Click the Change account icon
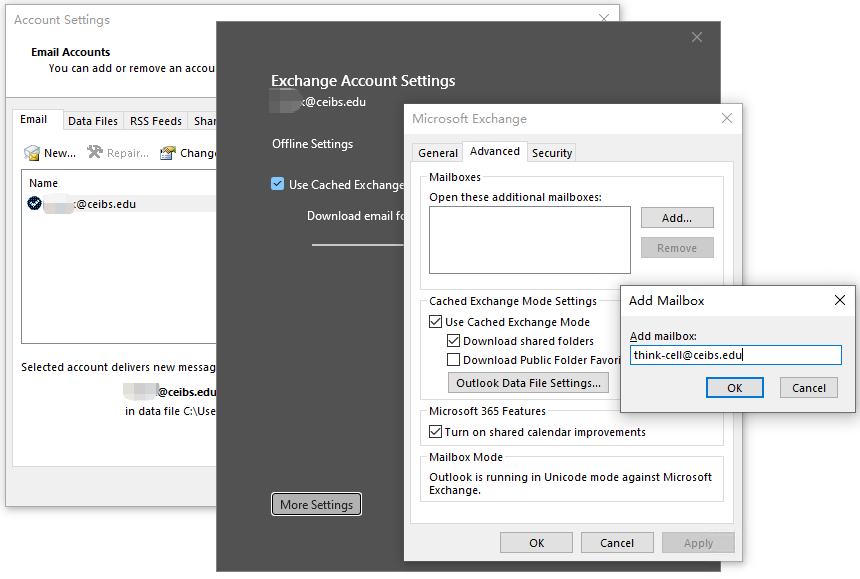 (x=168, y=153)
